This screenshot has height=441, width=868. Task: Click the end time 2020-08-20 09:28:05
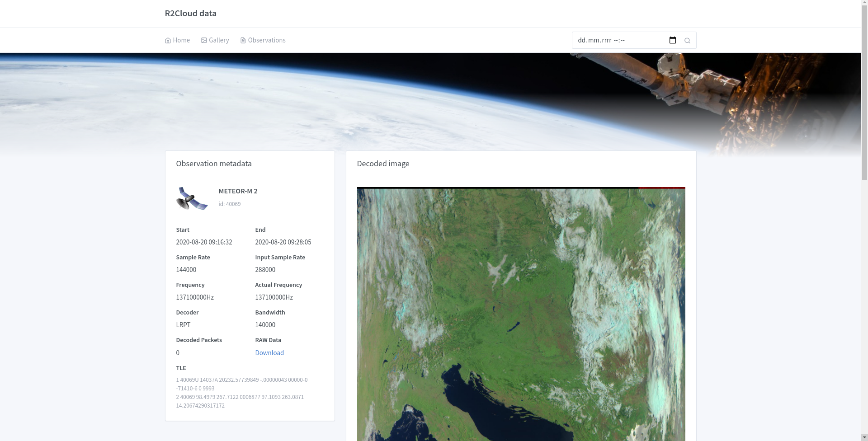point(283,242)
